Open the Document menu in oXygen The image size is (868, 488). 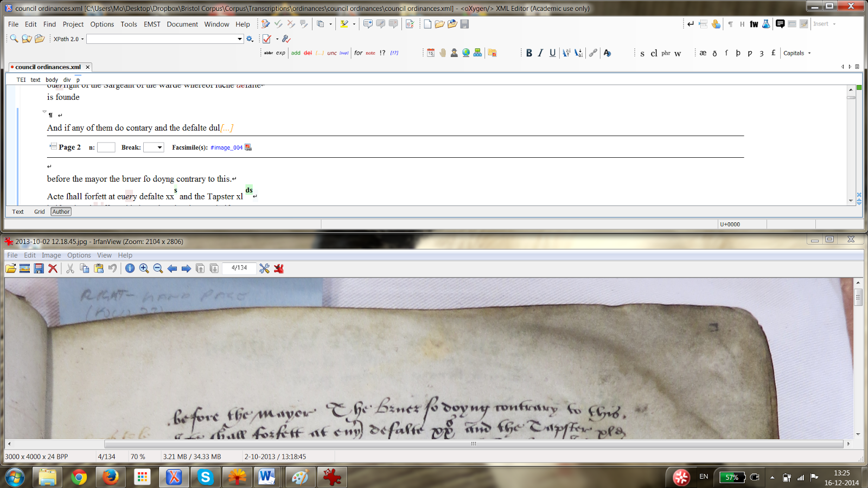pos(182,24)
